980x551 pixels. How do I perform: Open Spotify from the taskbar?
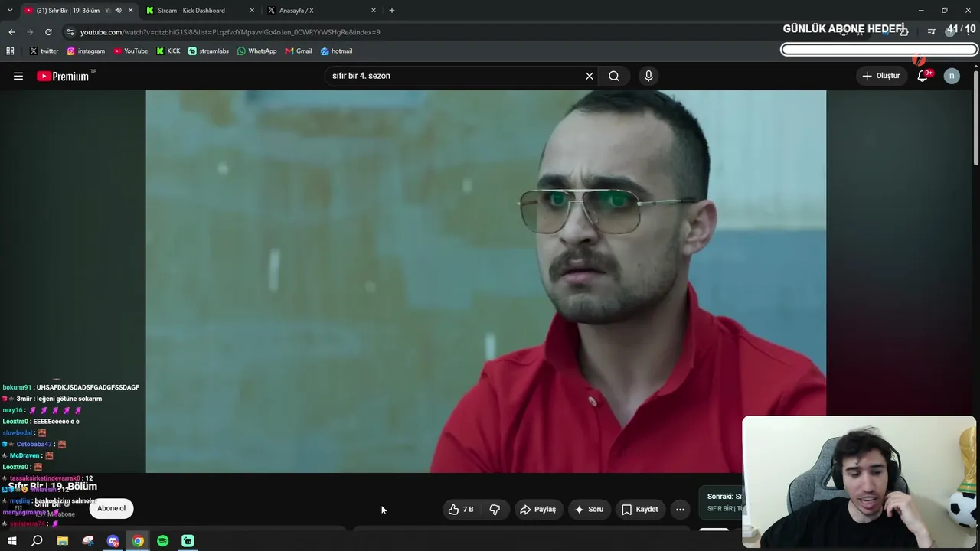163,541
